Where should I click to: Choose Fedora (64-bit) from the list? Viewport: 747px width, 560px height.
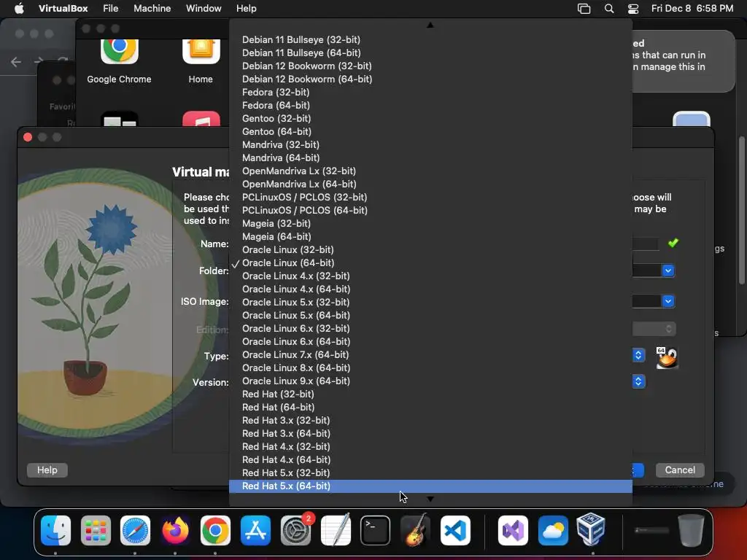[430, 105]
